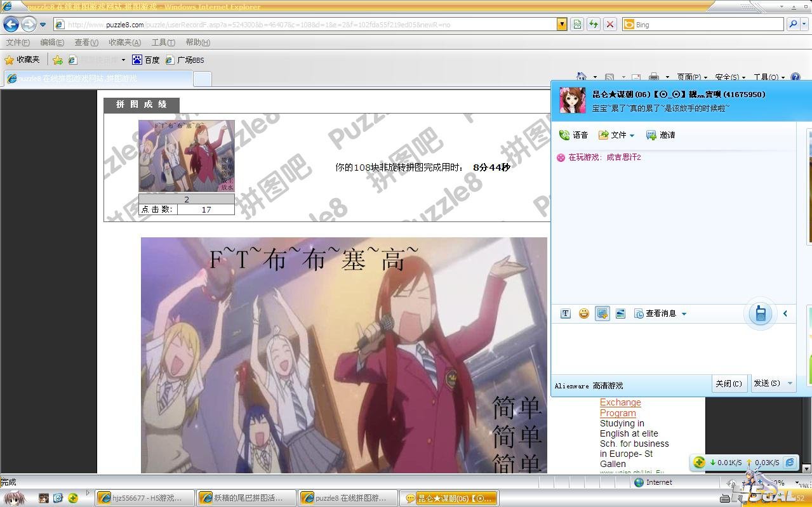Click the round blue mobile phone icon
This screenshot has width=812, height=507.
click(760, 313)
